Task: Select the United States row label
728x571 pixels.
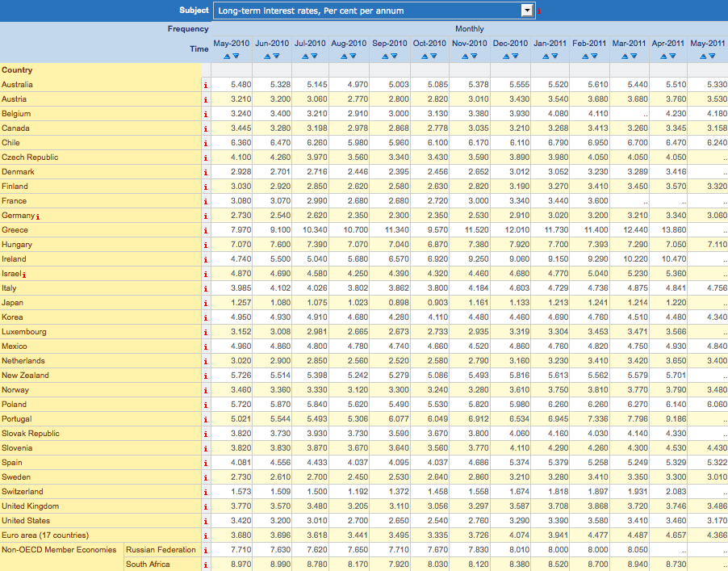Action: [26, 521]
